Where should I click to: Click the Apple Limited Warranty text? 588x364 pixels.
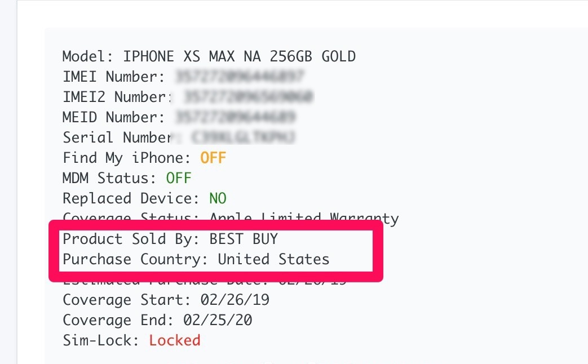point(304,218)
